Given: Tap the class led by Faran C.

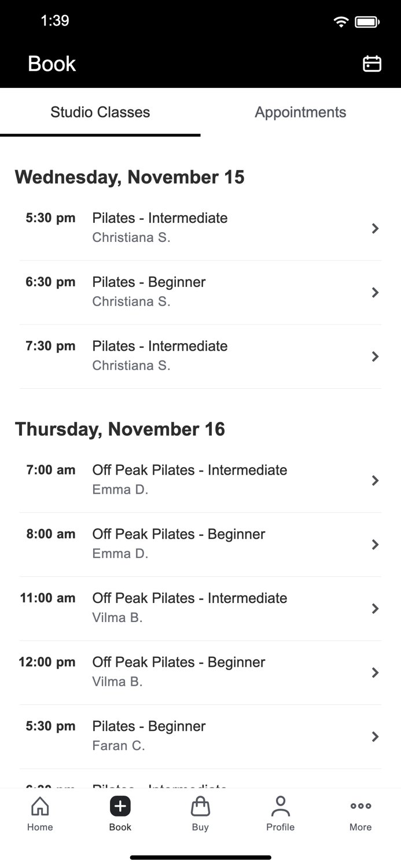Looking at the screenshot, I should click(200, 735).
